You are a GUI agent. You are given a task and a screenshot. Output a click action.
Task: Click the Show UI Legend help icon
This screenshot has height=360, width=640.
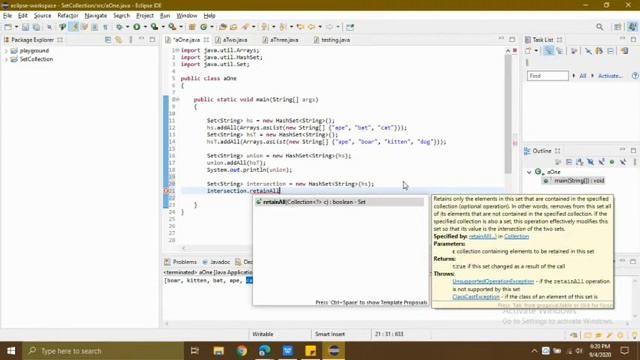635,76
